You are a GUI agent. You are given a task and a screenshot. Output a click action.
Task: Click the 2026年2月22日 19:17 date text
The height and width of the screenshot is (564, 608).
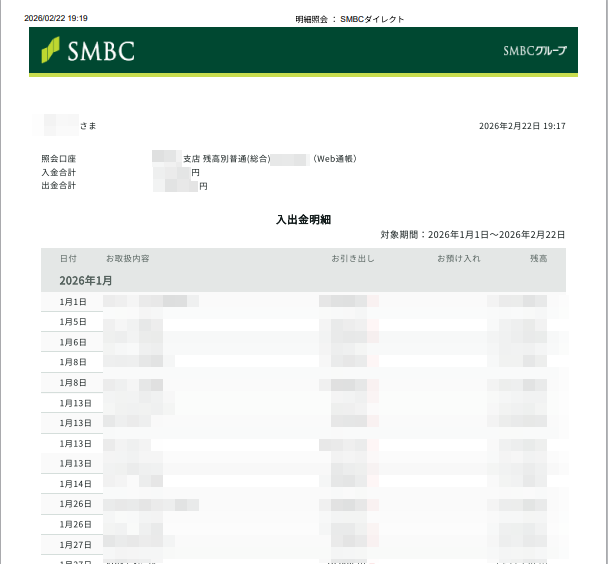[x=522, y=126]
